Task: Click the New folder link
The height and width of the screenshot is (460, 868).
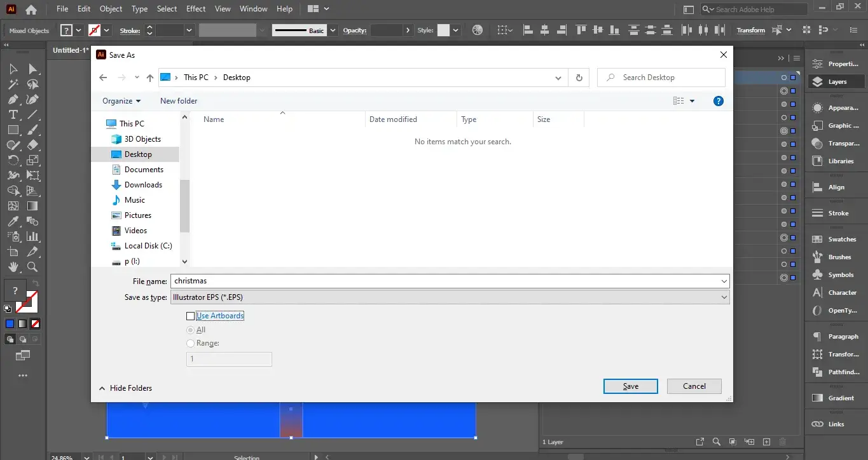Action: click(x=178, y=100)
